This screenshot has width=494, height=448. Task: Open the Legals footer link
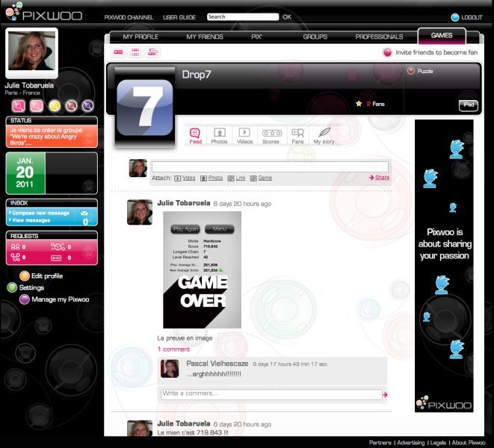[438, 443]
